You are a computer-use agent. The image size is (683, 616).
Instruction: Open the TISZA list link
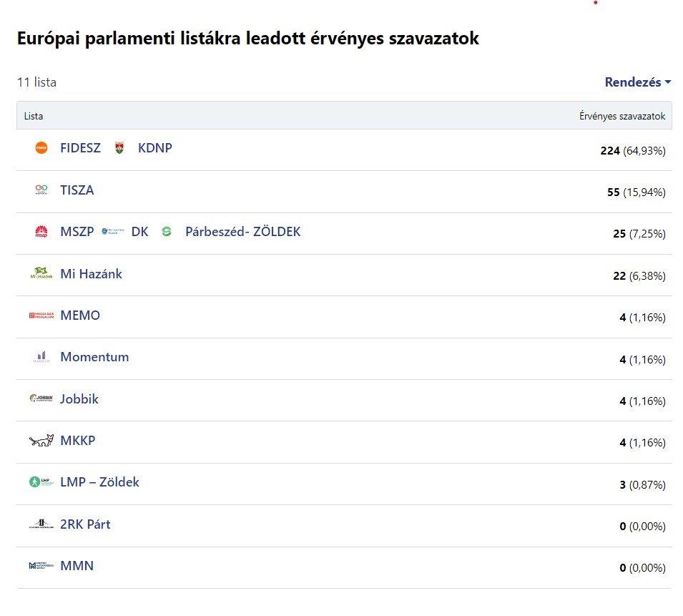click(77, 190)
